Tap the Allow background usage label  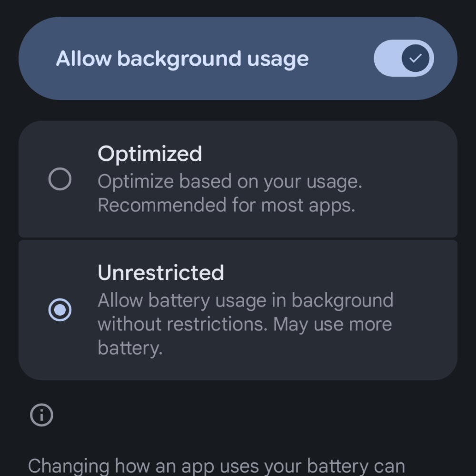point(182,59)
